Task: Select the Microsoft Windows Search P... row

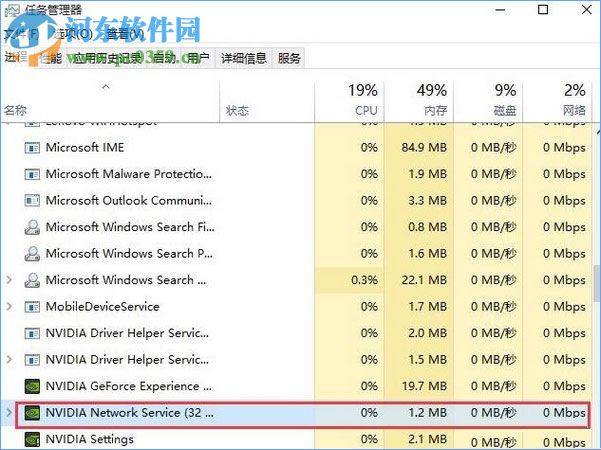Action: point(296,253)
